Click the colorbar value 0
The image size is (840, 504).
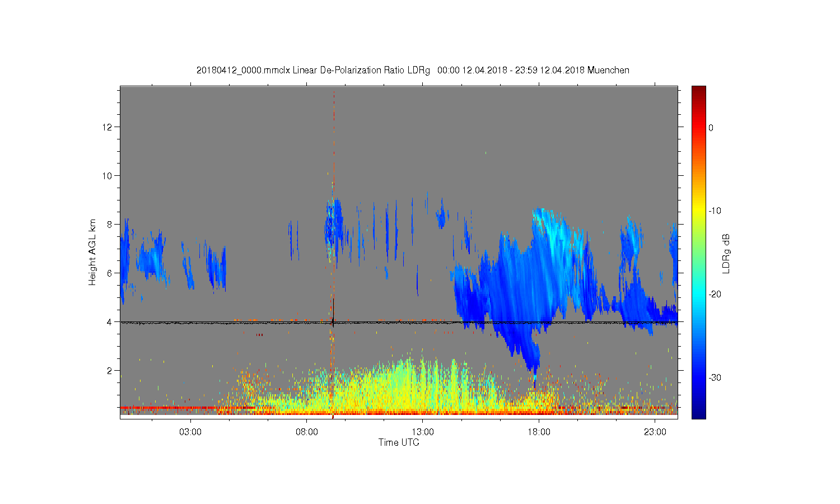coord(711,128)
